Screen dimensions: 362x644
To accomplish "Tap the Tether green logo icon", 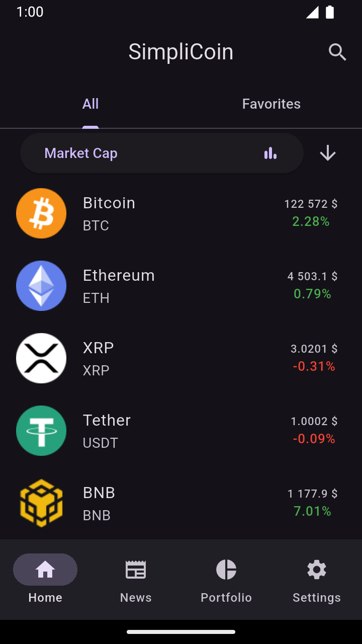I will point(41,431).
